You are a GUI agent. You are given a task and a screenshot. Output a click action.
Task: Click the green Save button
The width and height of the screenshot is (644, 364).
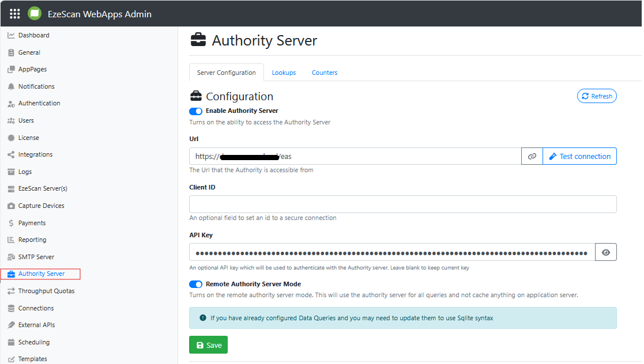coord(208,345)
